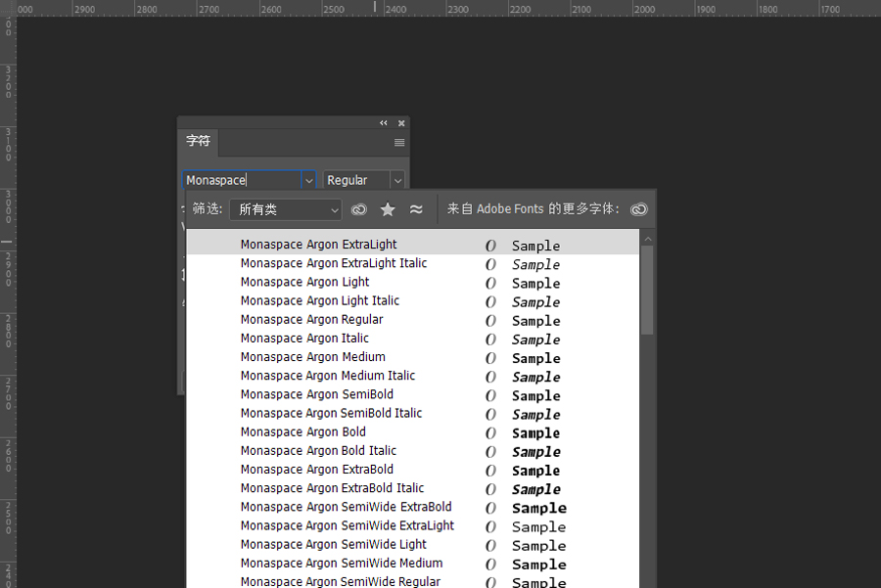This screenshot has height=588, width=881.
Task: Select Monaspace Argon SemiWide ExtraBold font
Action: [413, 507]
